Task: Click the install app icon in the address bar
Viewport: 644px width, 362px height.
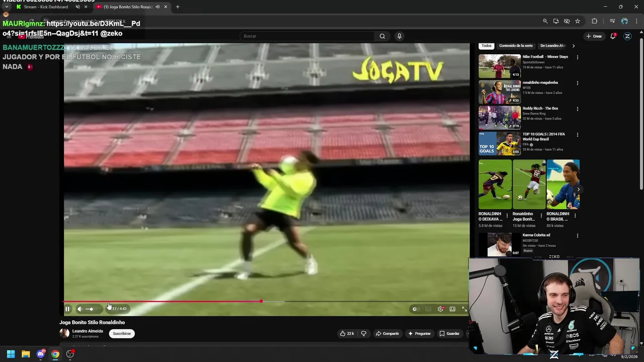Action: click(556, 21)
